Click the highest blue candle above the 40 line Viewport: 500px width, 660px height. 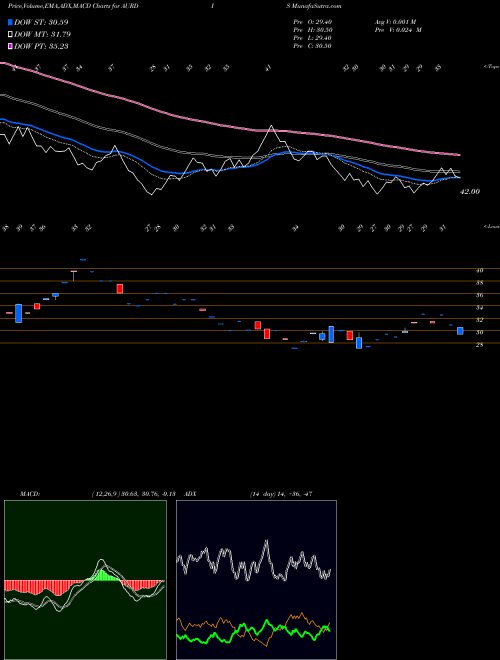point(83,260)
